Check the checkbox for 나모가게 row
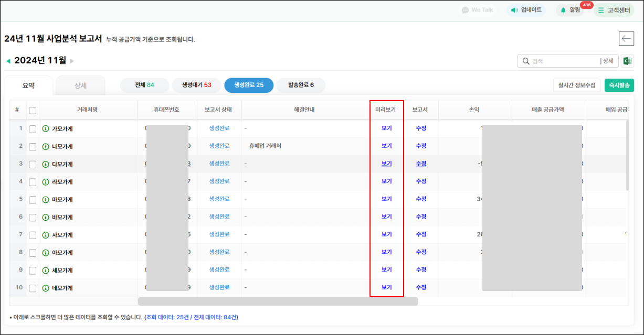Image resolution: width=644 pixels, height=335 pixels. (33, 146)
